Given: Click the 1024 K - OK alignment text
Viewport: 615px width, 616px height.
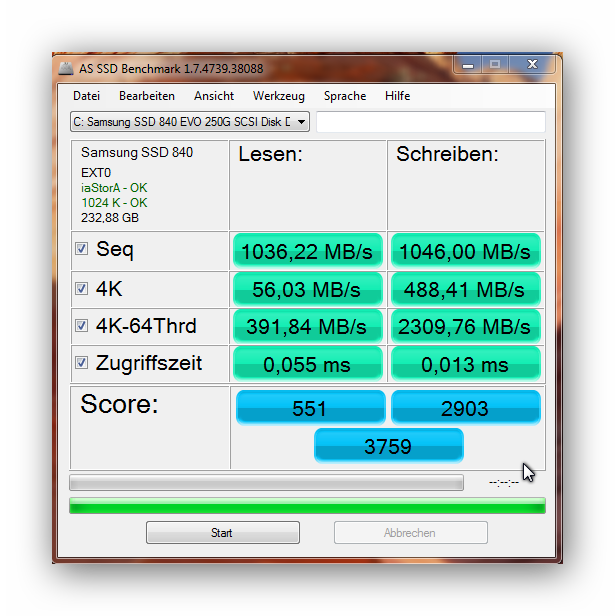Looking at the screenshot, I should pyautogui.click(x=114, y=203).
